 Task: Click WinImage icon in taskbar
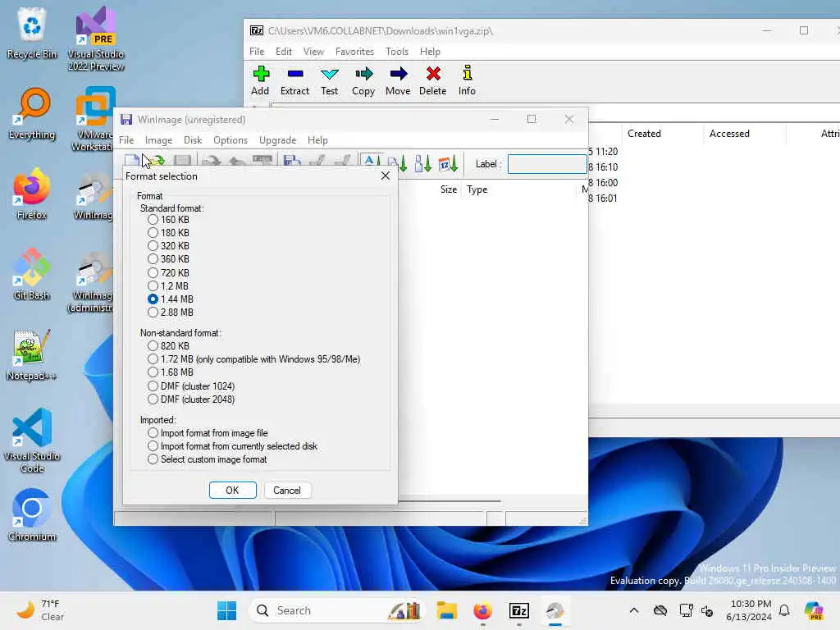click(555, 610)
